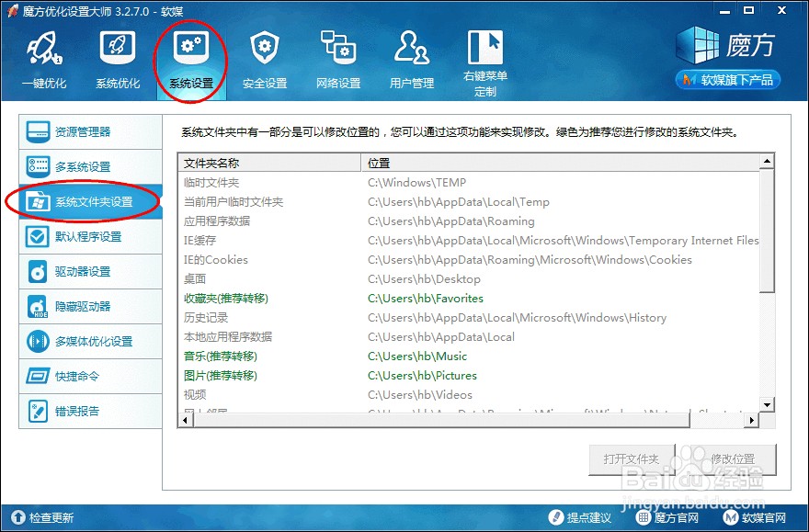Screen dimensions: 809x532
Task: Open the 提点建议 link
Action: [588, 517]
